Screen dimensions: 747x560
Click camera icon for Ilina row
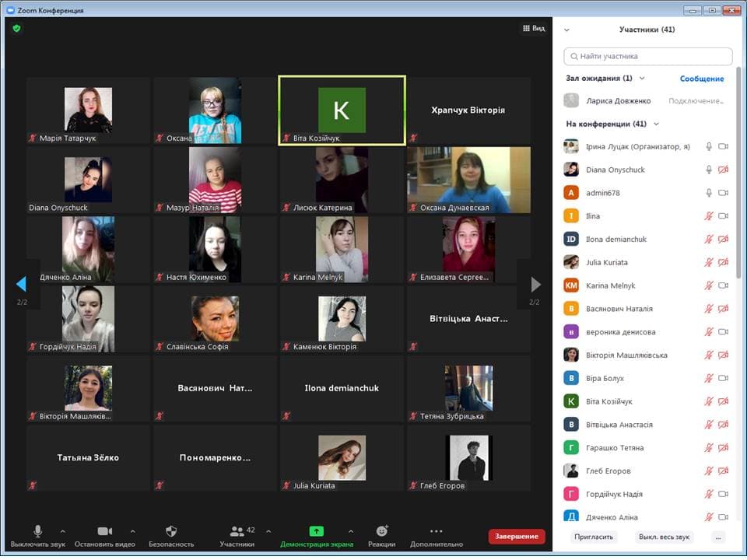pyautogui.click(x=723, y=216)
